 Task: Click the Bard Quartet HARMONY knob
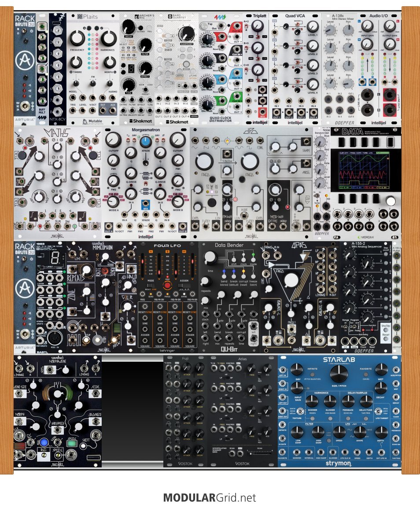(187, 33)
